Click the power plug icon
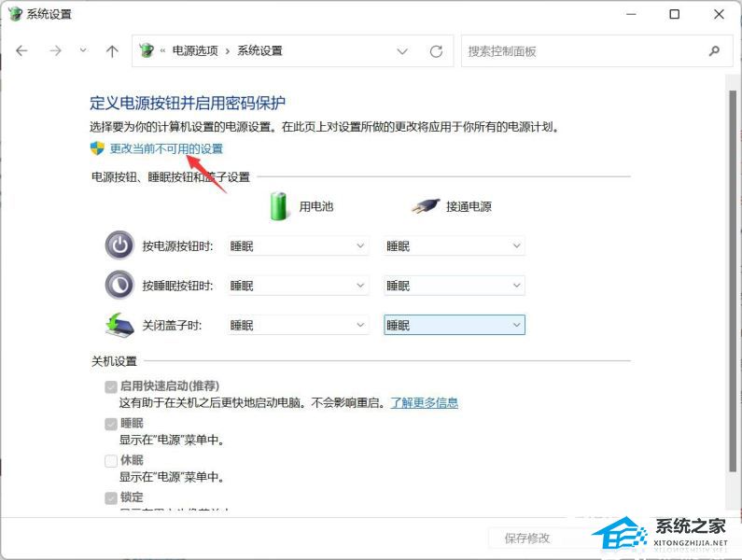The height and width of the screenshot is (560, 742). point(425,206)
